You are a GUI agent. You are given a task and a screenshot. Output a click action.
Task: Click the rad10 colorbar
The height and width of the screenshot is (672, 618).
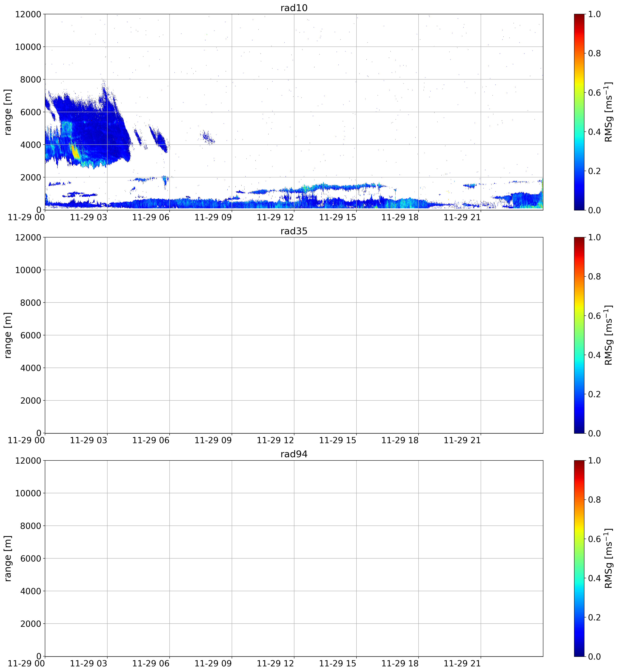pos(579,112)
